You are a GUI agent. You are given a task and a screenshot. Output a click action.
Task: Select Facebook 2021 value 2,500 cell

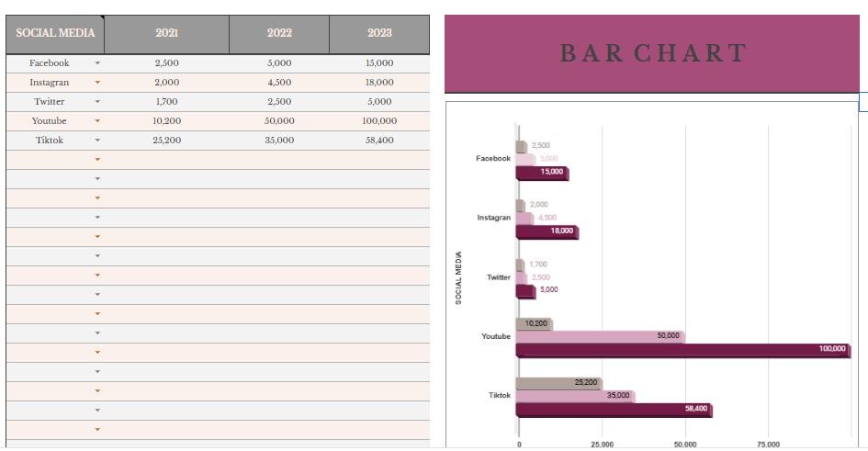coord(166,63)
